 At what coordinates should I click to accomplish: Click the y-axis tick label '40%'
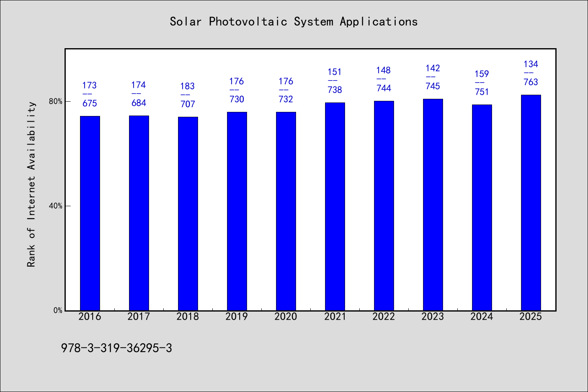pyautogui.click(x=56, y=206)
